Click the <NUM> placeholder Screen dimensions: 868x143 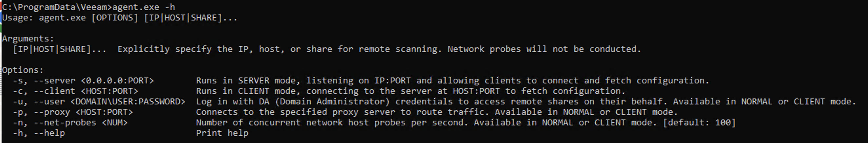(x=115, y=122)
